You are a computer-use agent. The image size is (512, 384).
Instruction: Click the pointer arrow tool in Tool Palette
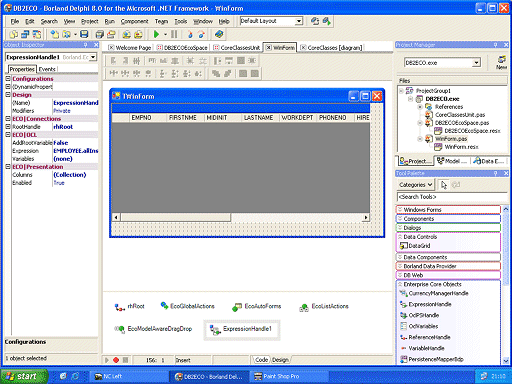click(444, 184)
